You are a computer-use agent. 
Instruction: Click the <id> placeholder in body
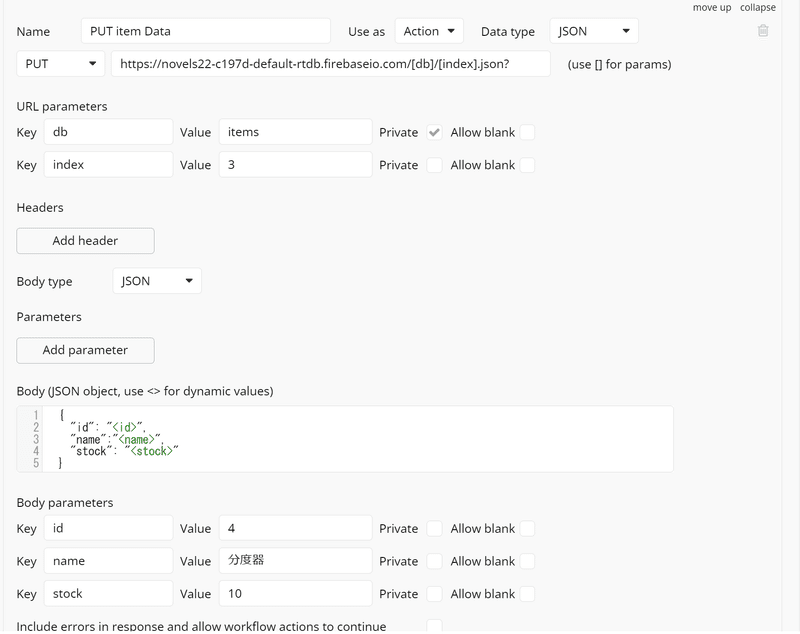click(x=124, y=427)
